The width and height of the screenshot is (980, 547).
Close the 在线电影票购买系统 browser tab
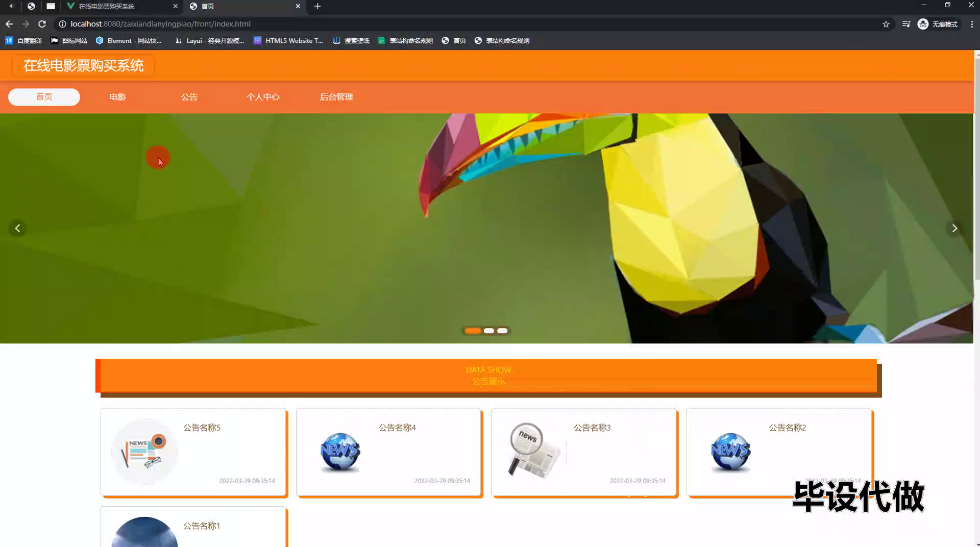point(175,6)
